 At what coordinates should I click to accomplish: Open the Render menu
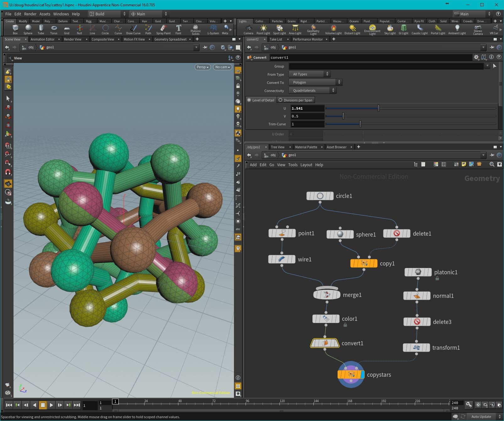pos(30,14)
